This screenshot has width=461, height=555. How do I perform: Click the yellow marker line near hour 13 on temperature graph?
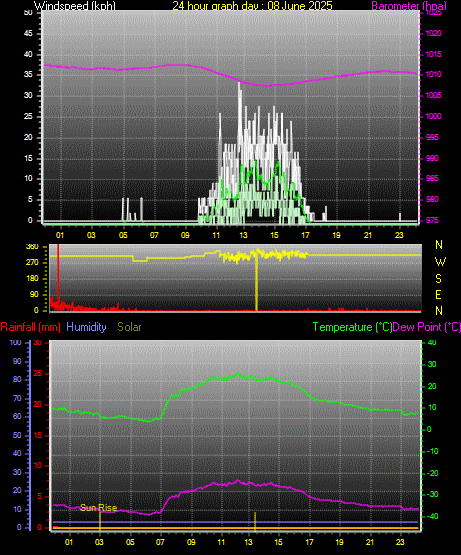coord(255,522)
